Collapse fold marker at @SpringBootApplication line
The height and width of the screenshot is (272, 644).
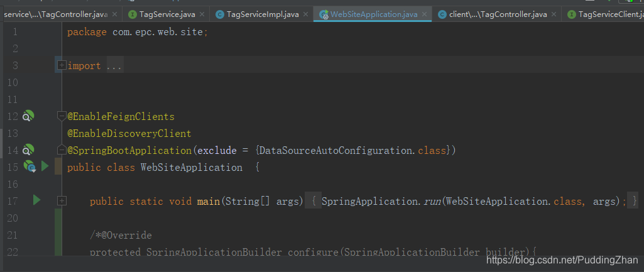[62, 150]
